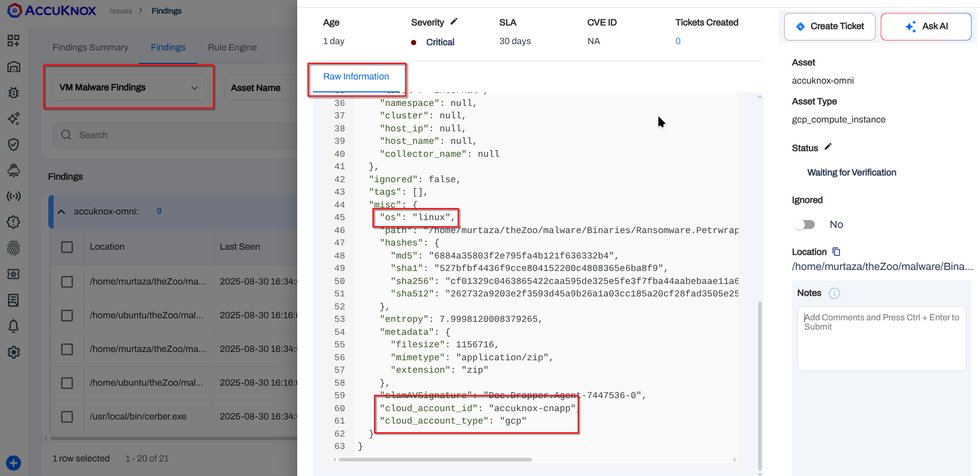Click the fingerprint icon in sidebar

pos(14,248)
